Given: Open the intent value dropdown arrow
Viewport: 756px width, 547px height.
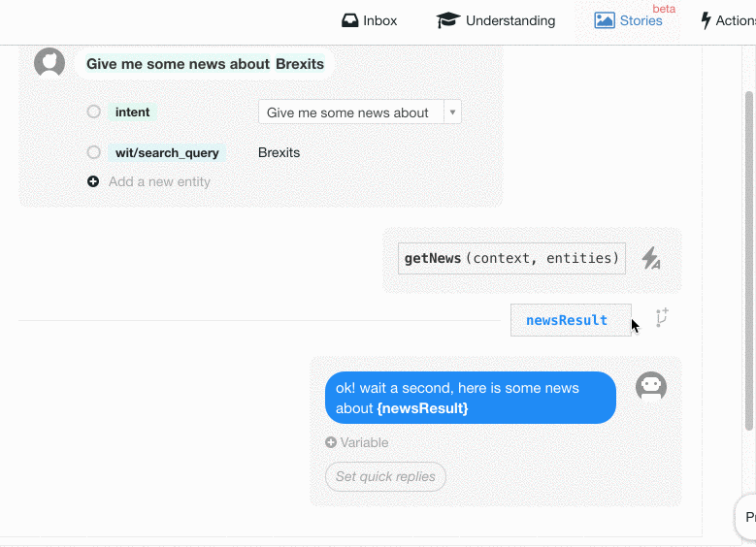Looking at the screenshot, I should coord(452,112).
